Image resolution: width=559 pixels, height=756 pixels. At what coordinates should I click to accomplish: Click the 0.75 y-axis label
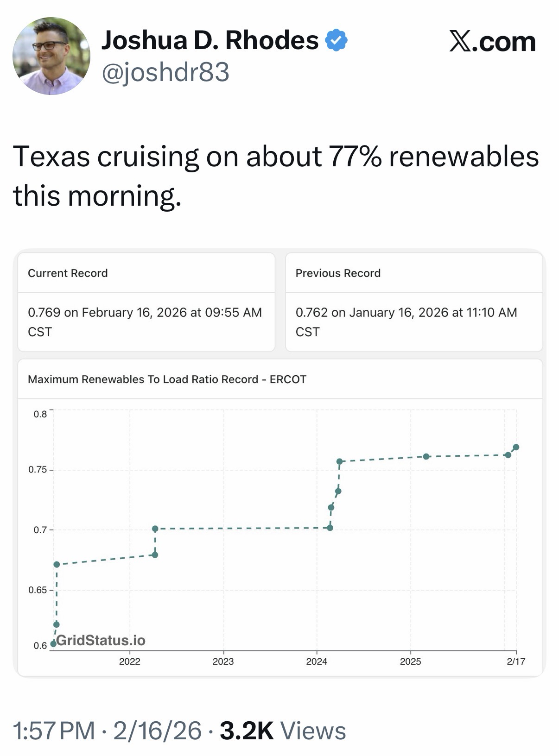38,470
